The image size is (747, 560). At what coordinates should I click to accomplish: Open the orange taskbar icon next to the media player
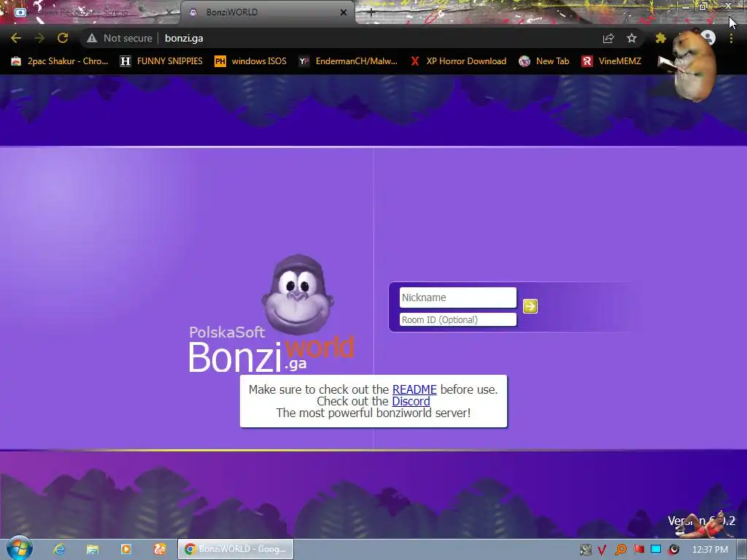(160, 549)
